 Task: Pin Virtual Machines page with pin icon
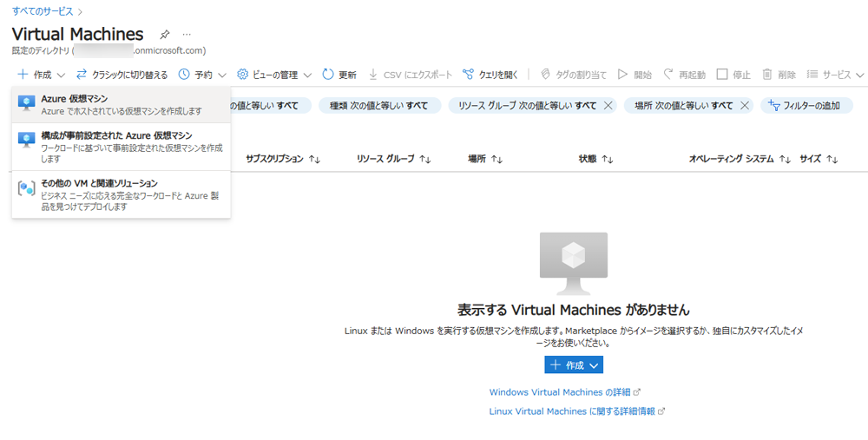pos(164,35)
